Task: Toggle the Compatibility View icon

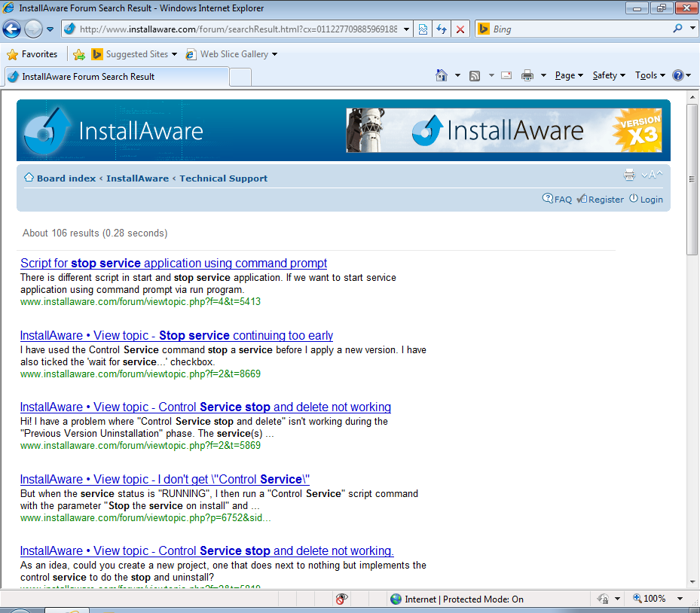Action: (x=423, y=29)
